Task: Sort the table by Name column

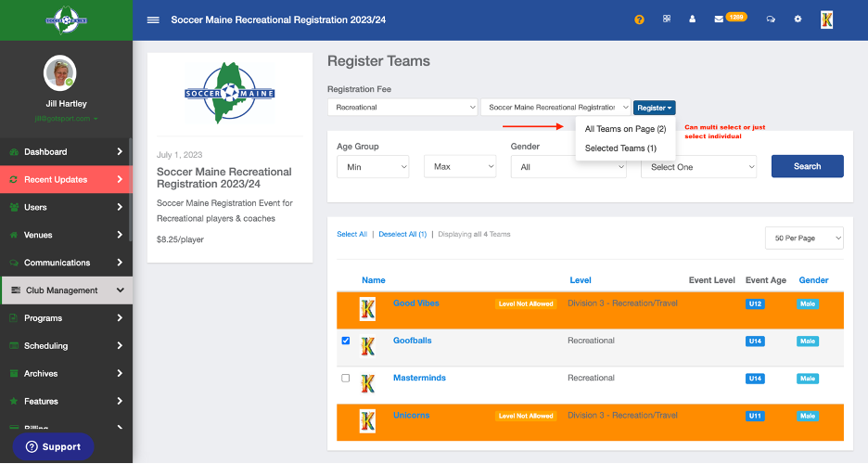Action: point(373,280)
